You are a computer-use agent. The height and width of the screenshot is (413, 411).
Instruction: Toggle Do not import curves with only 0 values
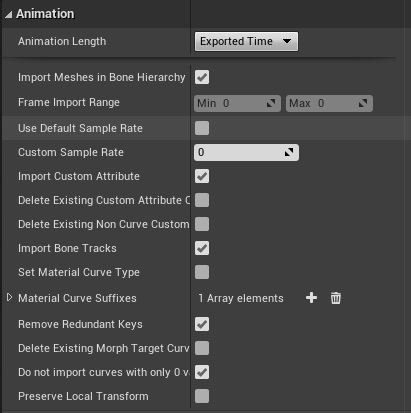202,372
